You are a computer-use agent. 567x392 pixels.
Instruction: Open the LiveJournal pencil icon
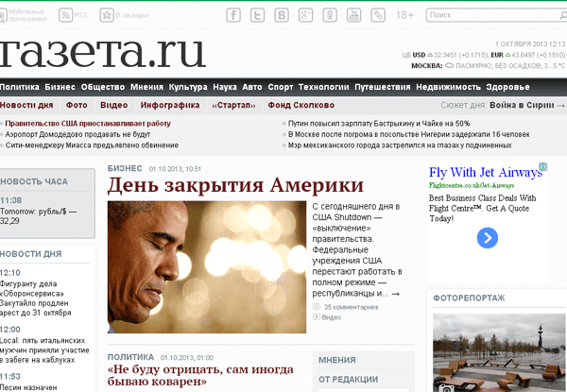click(x=378, y=15)
